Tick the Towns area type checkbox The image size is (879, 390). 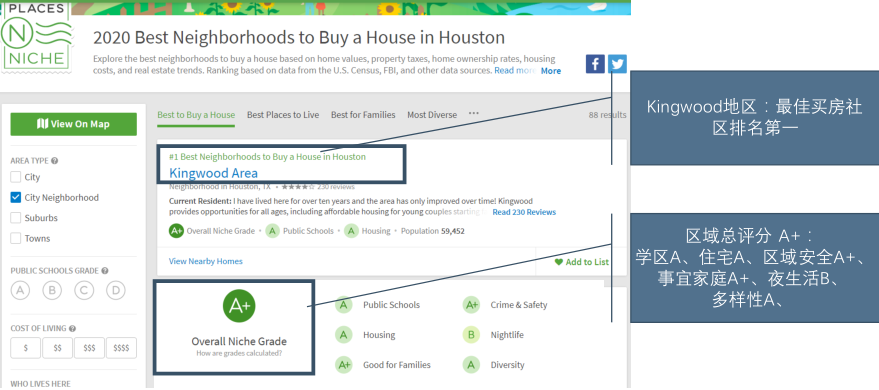pos(16,238)
